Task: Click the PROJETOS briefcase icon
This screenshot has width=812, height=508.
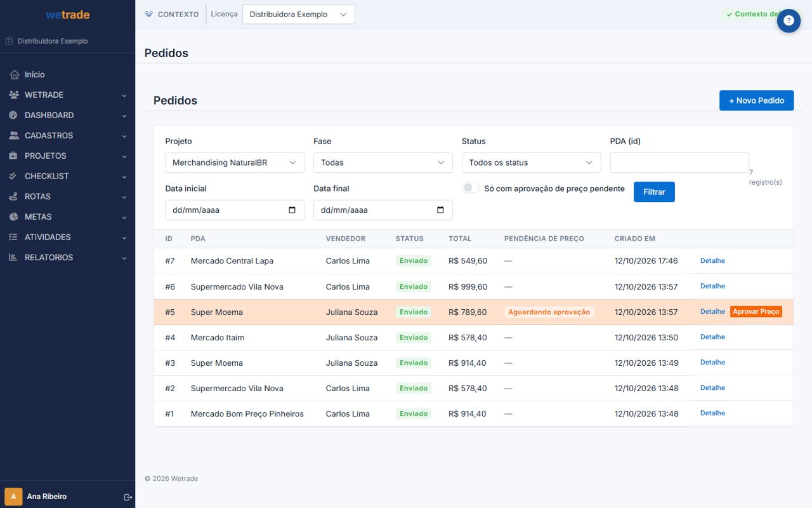Action: tap(14, 156)
